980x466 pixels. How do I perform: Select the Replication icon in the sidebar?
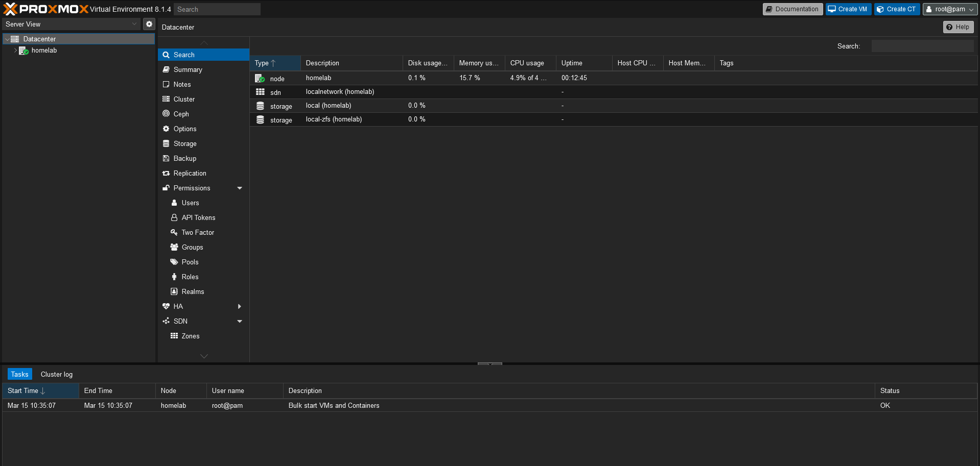[189, 173]
